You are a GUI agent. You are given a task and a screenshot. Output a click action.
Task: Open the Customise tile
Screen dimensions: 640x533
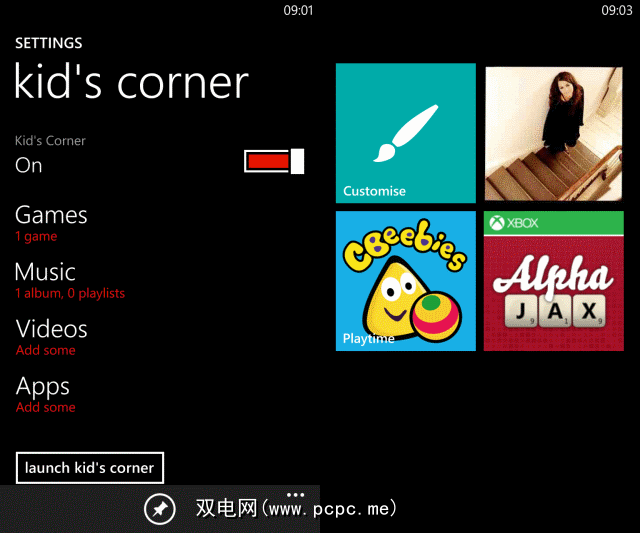tap(406, 133)
